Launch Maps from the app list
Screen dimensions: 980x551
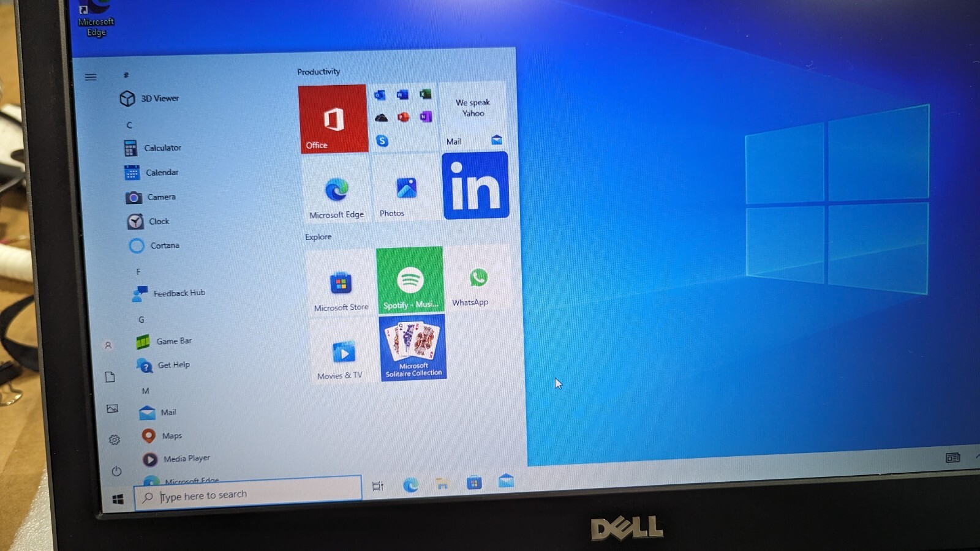point(162,436)
